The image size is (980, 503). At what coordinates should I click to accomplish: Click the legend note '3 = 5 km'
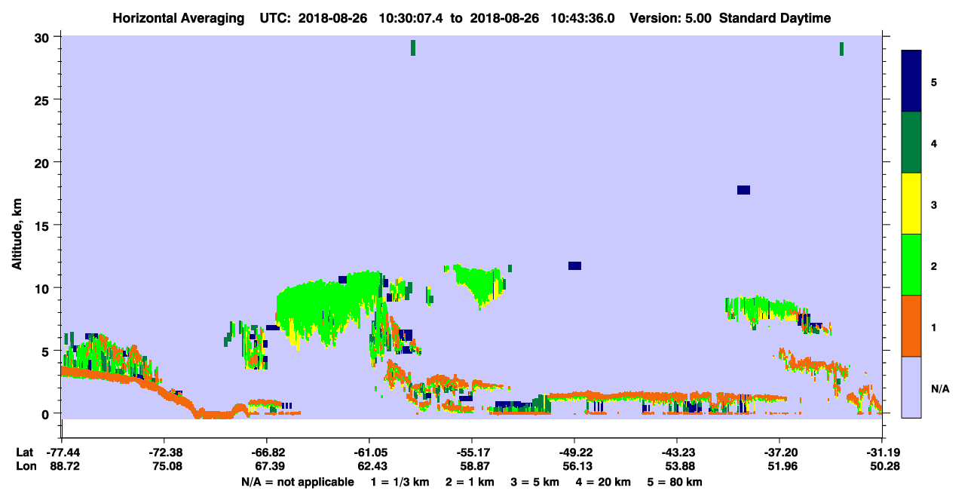(534, 482)
